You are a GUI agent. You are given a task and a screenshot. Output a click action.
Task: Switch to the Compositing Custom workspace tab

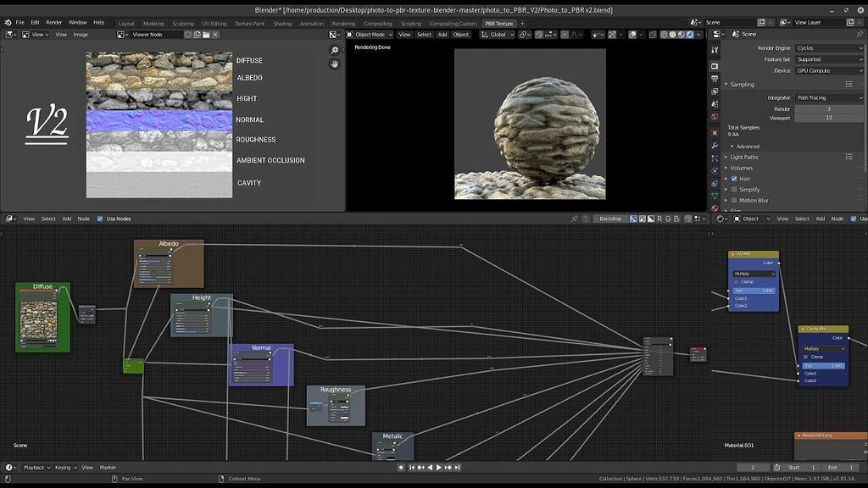(x=453, y=24)
